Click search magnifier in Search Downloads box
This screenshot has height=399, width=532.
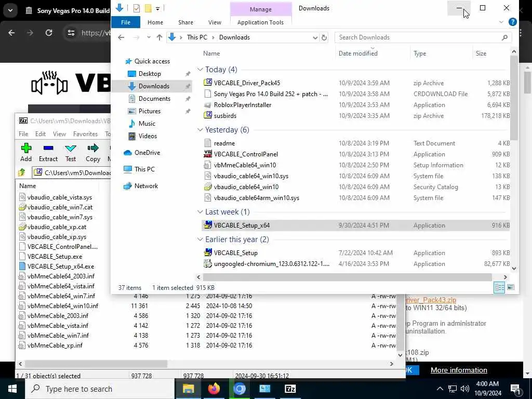504,37
